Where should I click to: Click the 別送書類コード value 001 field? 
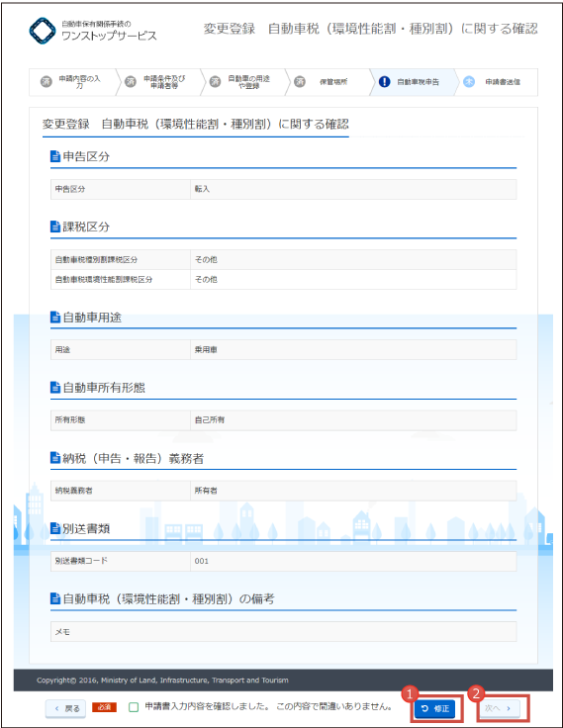point(353,561)
